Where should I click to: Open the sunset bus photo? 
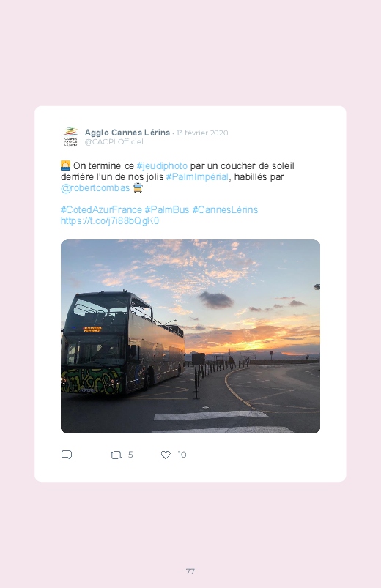click(190, 336)
